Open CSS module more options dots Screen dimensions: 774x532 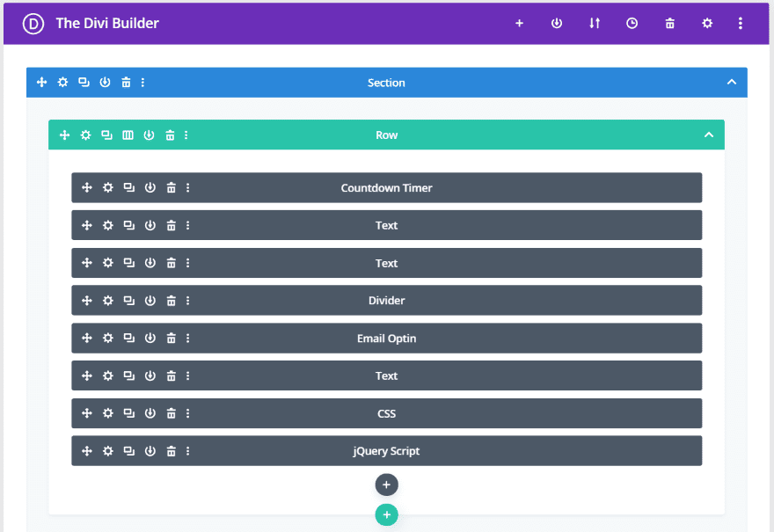(187, 413)
